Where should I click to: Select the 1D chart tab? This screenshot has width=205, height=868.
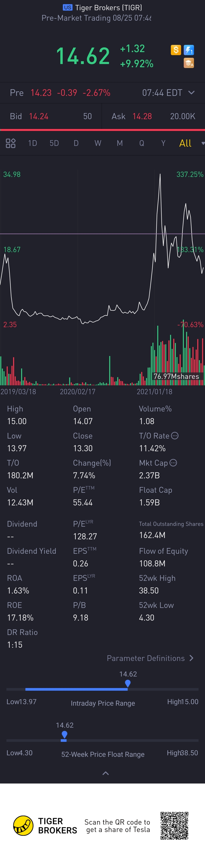(x=32, y=143)
